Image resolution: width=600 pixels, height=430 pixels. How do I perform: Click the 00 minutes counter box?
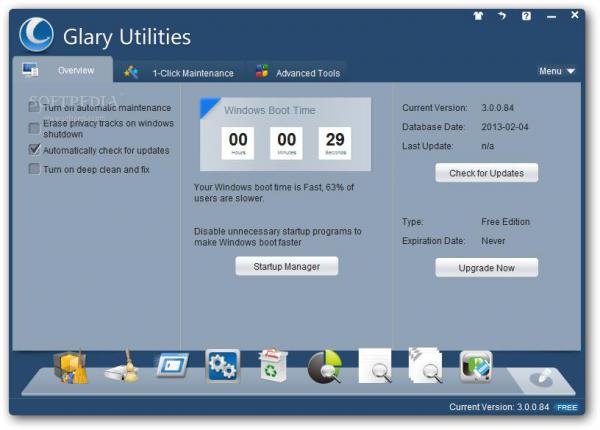tap(286, 143)
